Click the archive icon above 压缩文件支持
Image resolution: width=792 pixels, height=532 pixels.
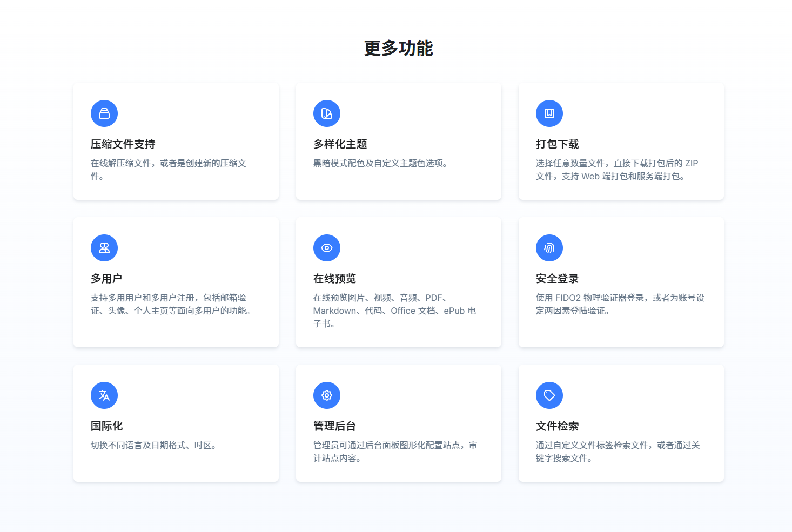104,113
